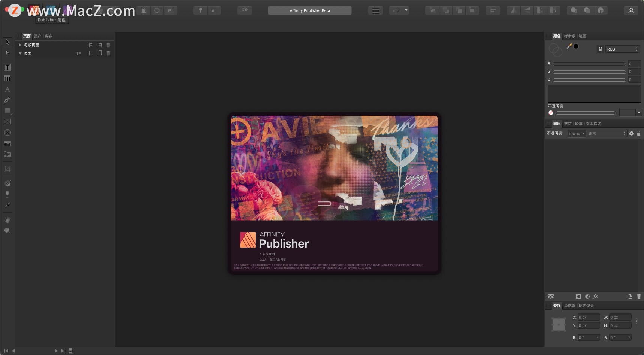
Task: Toggle the layer lock icon
Action: click(639, 133)
